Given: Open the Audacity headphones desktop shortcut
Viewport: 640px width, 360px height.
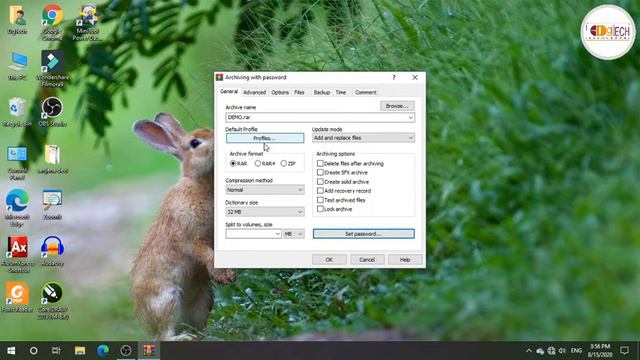Looking at the screenshot, I should click(52, 251).
